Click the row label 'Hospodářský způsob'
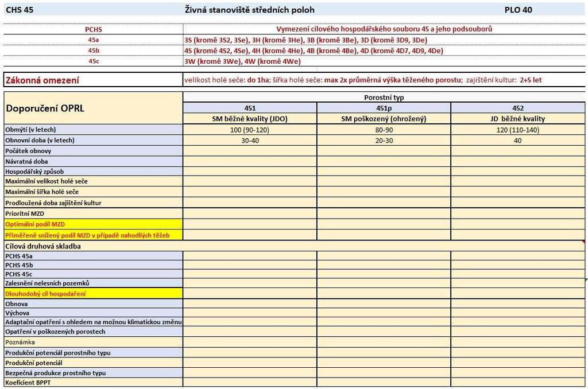The image size is (588, 389). (x=93, y=172)
